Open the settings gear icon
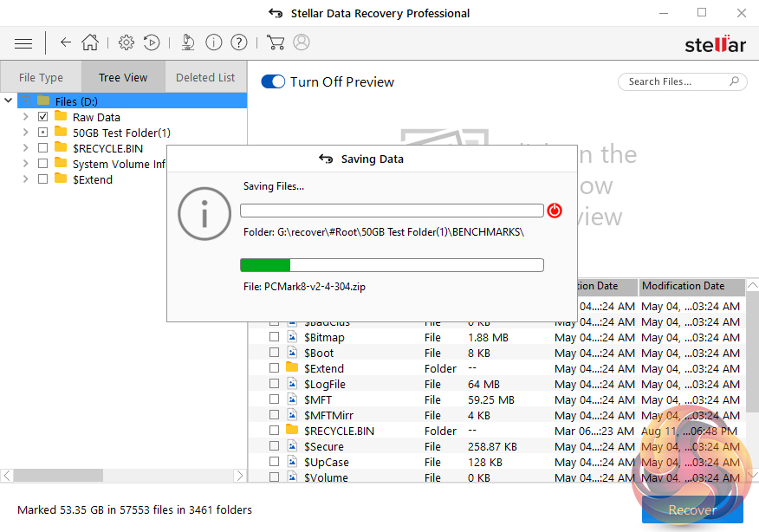 tap(126, 42)
